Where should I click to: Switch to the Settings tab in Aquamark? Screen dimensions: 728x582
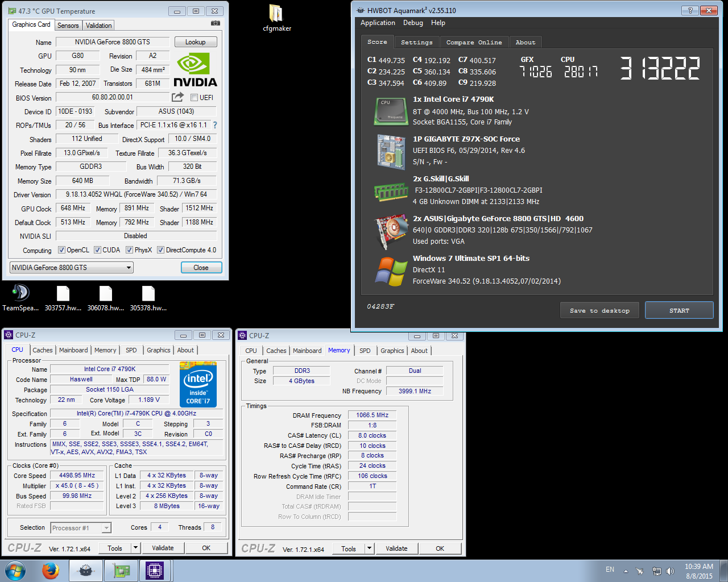click(x=416, y=43)
